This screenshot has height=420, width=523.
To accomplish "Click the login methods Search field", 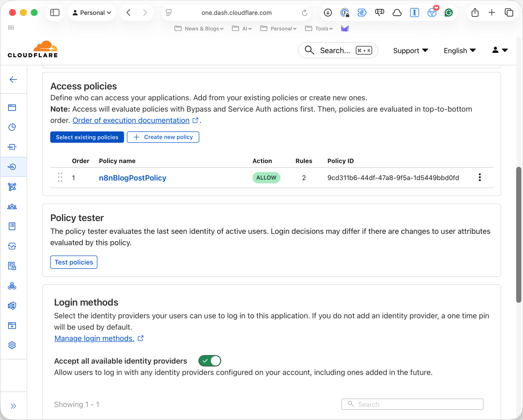I will [x=412, y=404].
